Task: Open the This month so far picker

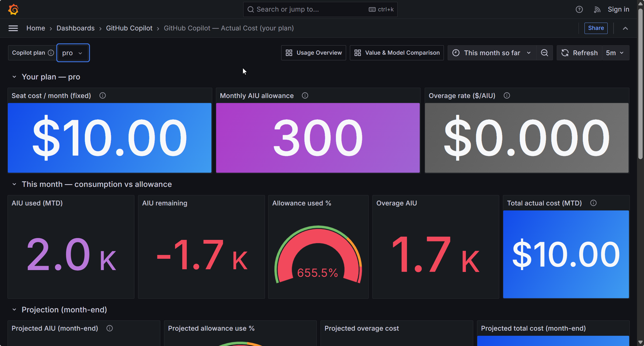Action: (x=492, y=53)
